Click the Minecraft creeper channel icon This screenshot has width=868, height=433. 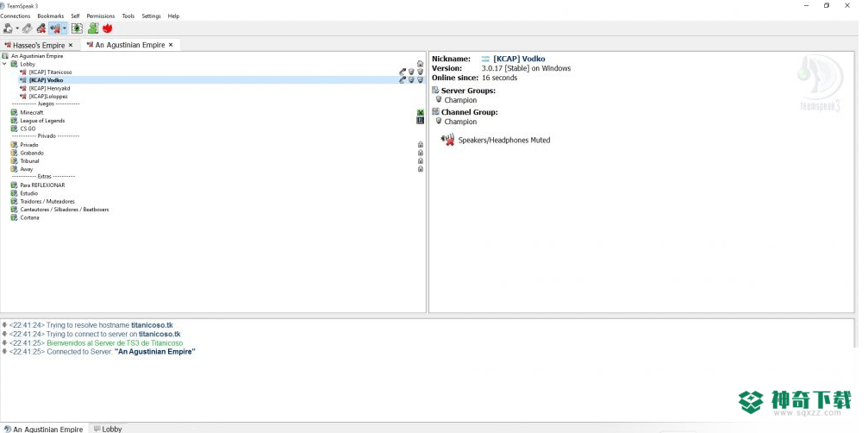click(x=420, y=112)
